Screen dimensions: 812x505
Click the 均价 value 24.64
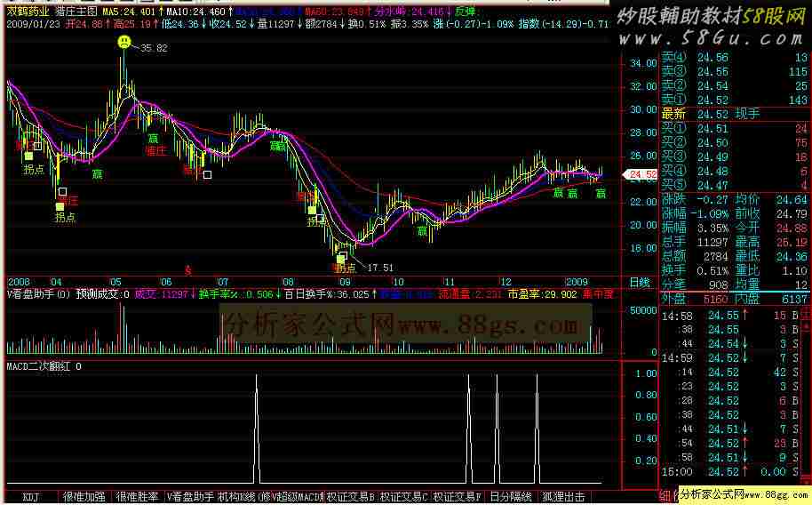click(792, 199)
